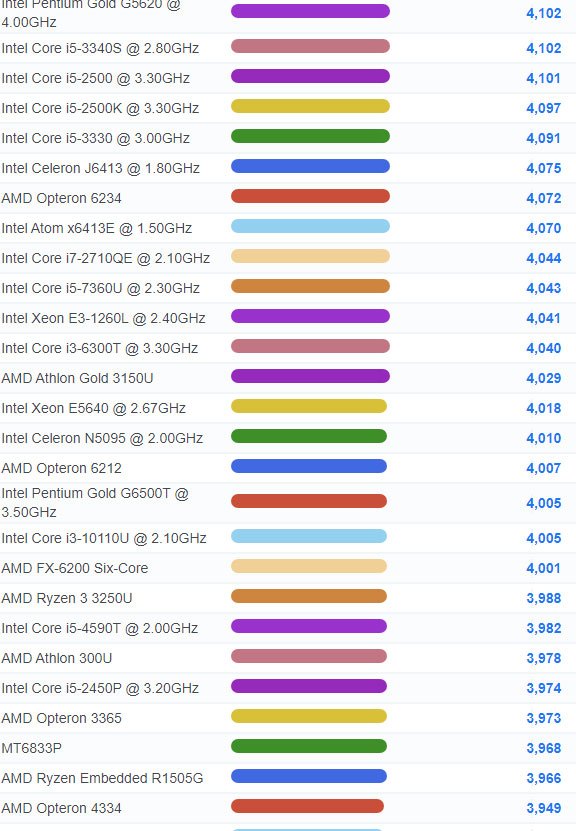Open Intel Core i5-2500K @ 3.30GHz link
The image size is (576, 831).
click(100, 108)
